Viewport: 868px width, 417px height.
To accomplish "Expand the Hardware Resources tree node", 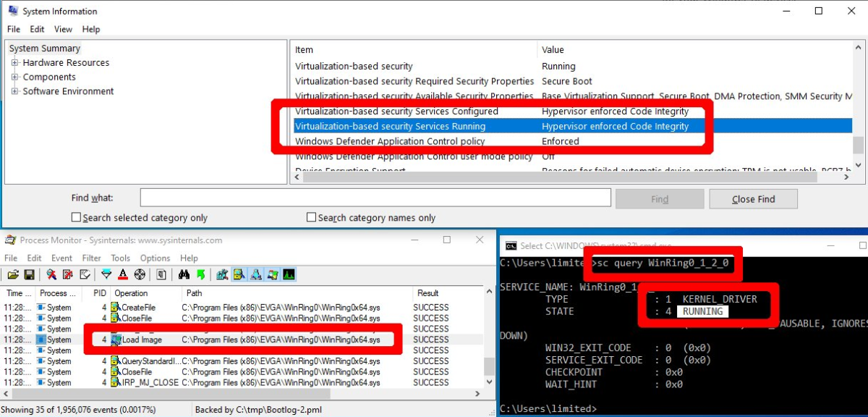I will point(14,63).
